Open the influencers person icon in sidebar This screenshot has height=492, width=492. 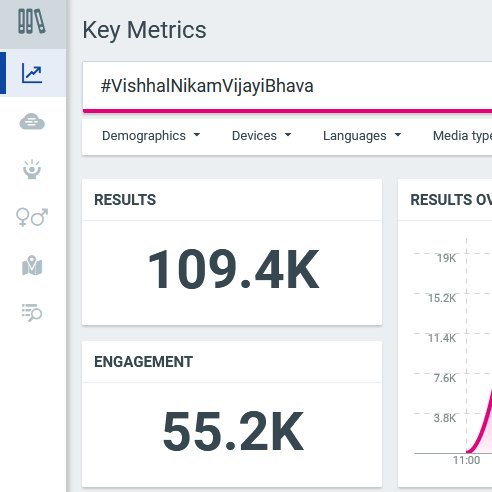(x=32, y=170)
